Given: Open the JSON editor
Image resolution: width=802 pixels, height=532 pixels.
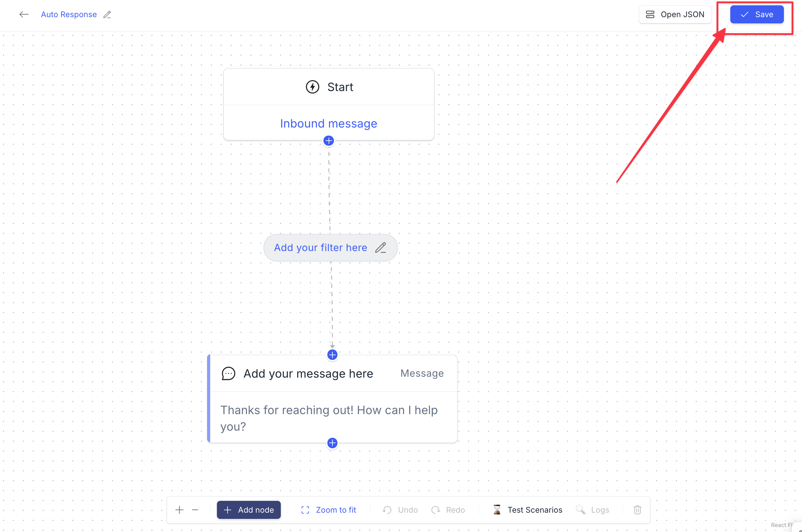Looking at the screenshot, I should (675, 15).
